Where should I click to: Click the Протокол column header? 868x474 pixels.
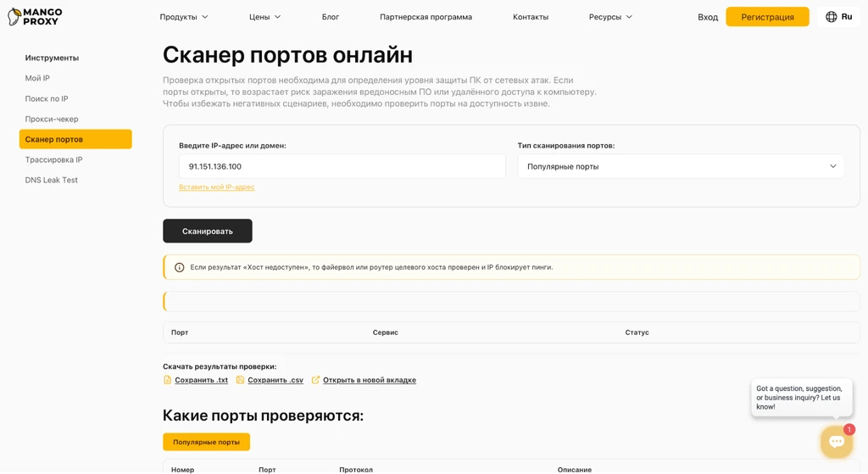[x=356, y=470]
